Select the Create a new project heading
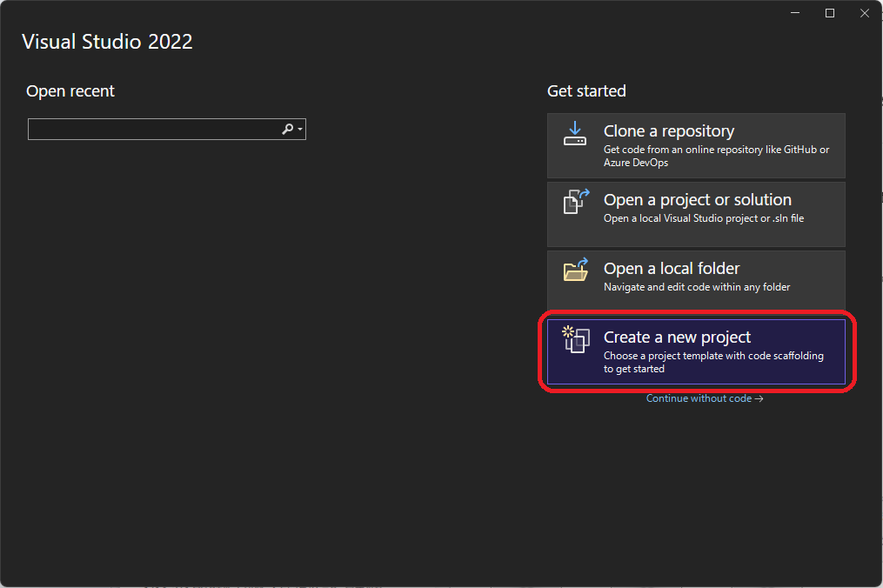The image size is (883, 588). point(677,337)
